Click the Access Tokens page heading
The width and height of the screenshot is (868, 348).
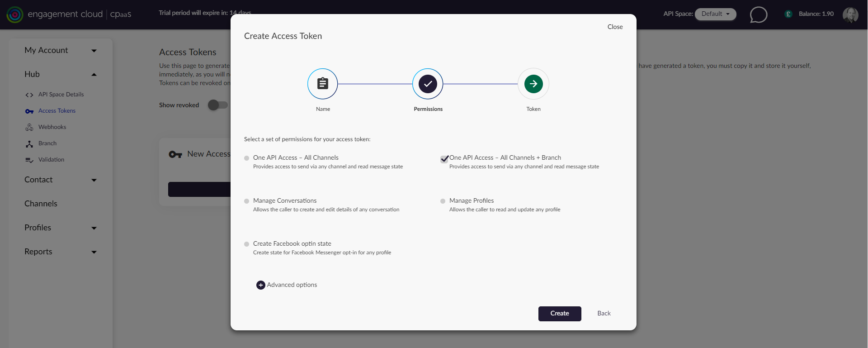click(x=188, y=52)
